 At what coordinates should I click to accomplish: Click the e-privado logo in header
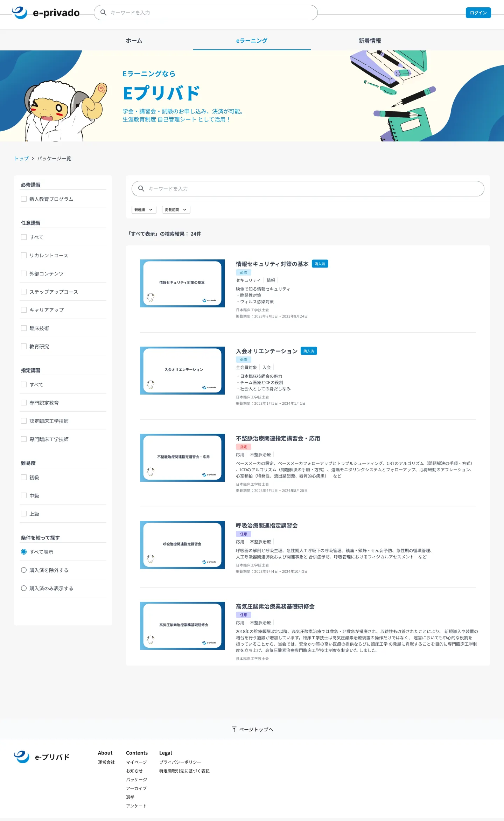[x=46, y=13]
